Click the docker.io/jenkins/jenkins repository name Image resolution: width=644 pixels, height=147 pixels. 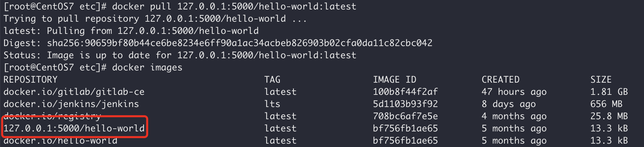pos(71,104)
